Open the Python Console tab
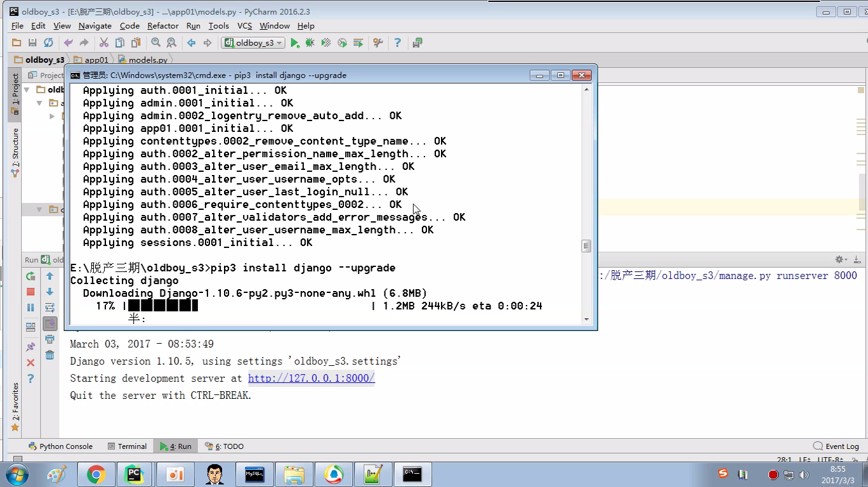Screen dimensions: 868x487 (60, 446)
